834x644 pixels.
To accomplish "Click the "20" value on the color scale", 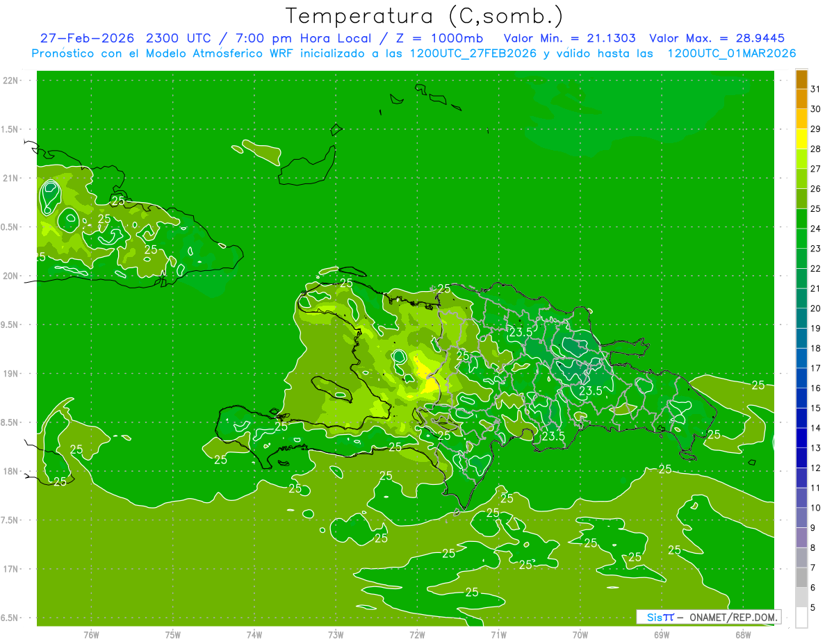I will click(x=816, y=308).
